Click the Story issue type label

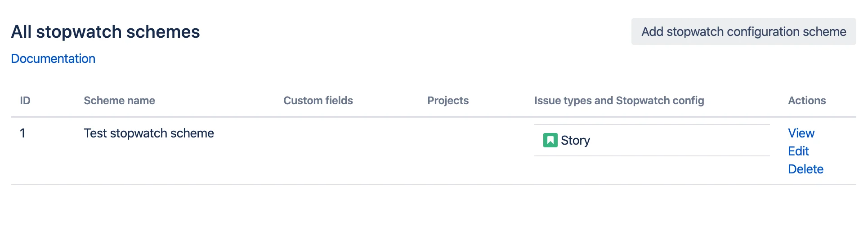(575, 141)
